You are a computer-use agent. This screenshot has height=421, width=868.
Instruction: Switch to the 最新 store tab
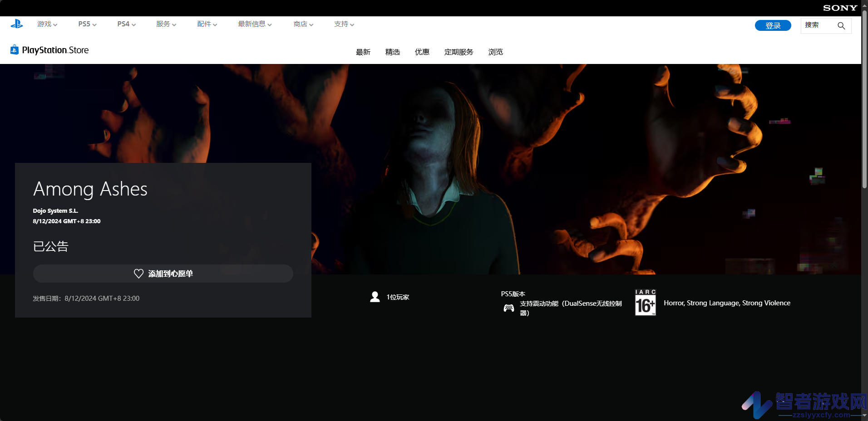coord(363,52)
